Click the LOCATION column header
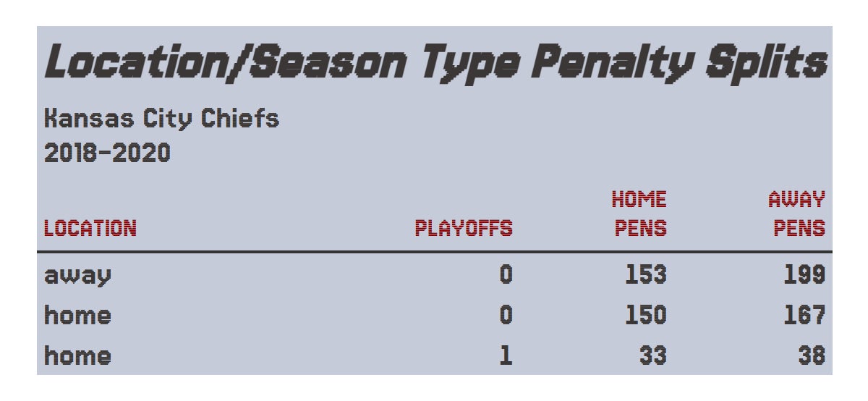The height and width of the screenshot is (401, 868). coord(90,229)
